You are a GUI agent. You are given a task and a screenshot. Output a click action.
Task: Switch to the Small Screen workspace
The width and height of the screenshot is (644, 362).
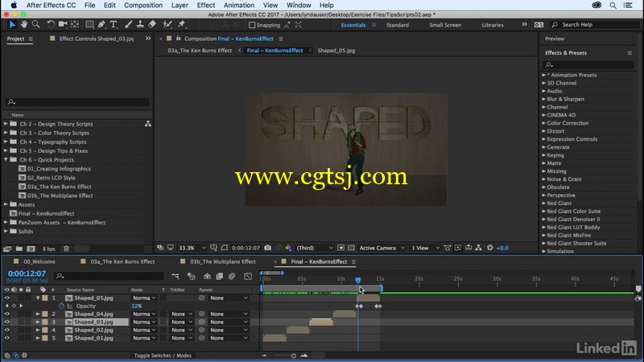pyautogui.click(x=445, y=25)
